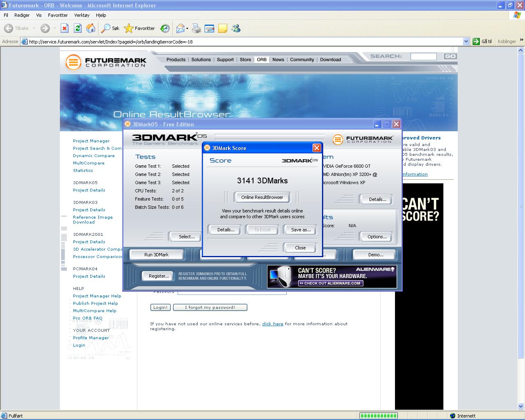Click the Internett zone globe in status bar
Viewport: 525px width, 420px height.
tap(453, 415)
